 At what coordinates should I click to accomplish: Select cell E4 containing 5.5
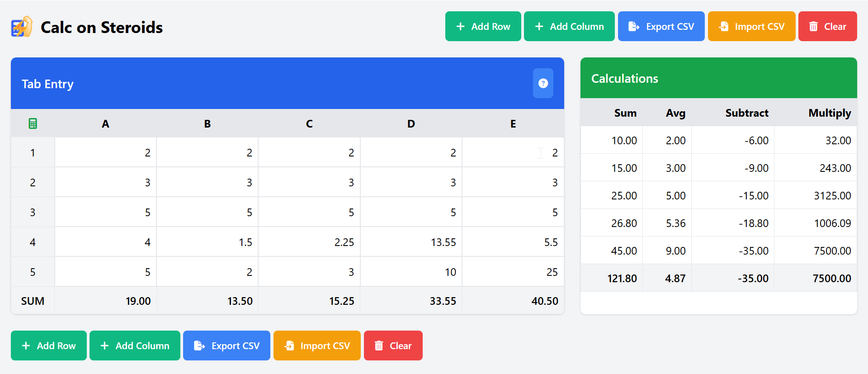513,242
